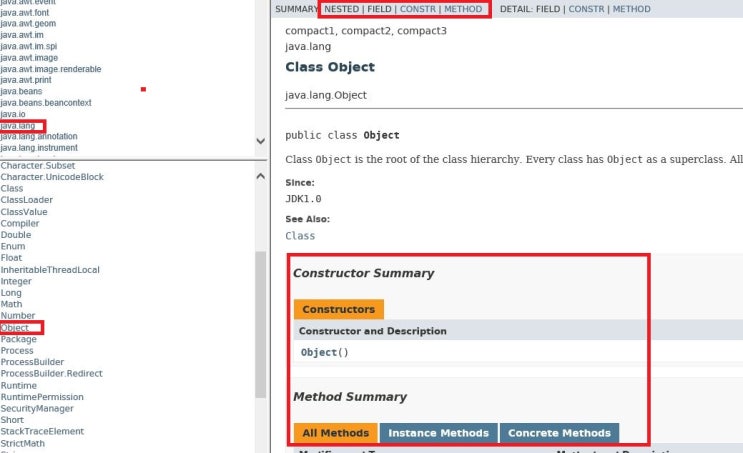The image size is (743, 453).
Task: Open Compiler class
Action: point(19,224)
